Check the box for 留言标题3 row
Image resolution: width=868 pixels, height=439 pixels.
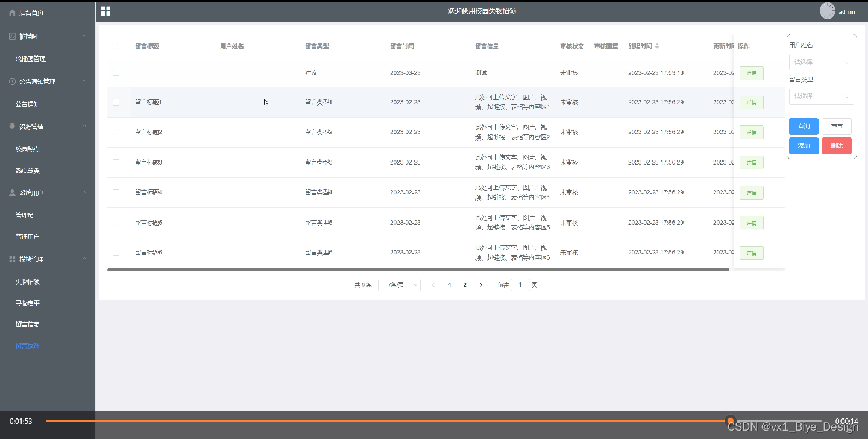click(x=116, y=162)
